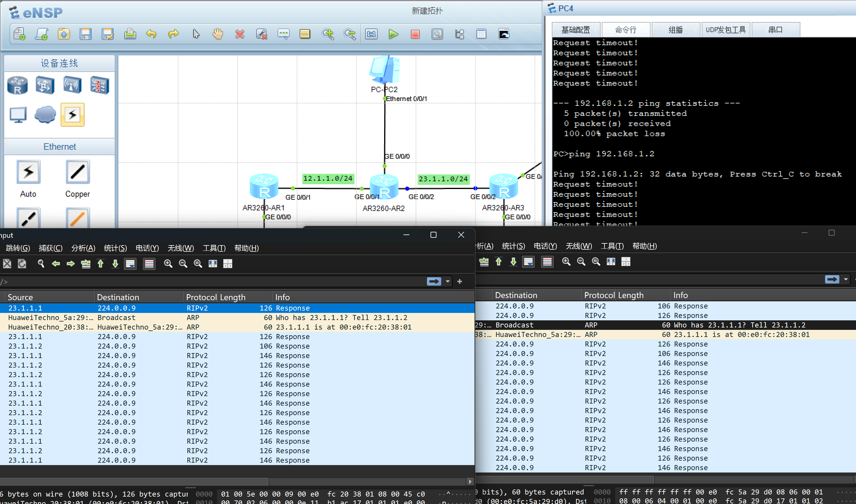856x504 pixels.
Task: Click the red Stop devices button
Action: coord(415,34)
